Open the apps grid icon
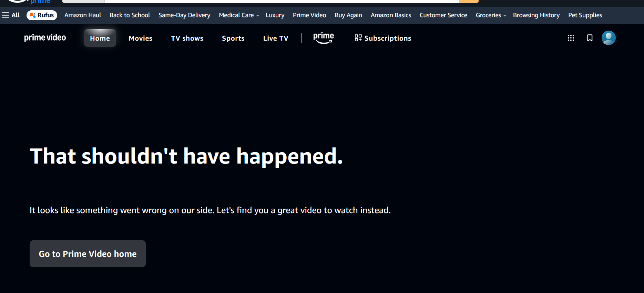Image resolution: width=644 pixels, height=293 pixels. [x=571, y=38]
